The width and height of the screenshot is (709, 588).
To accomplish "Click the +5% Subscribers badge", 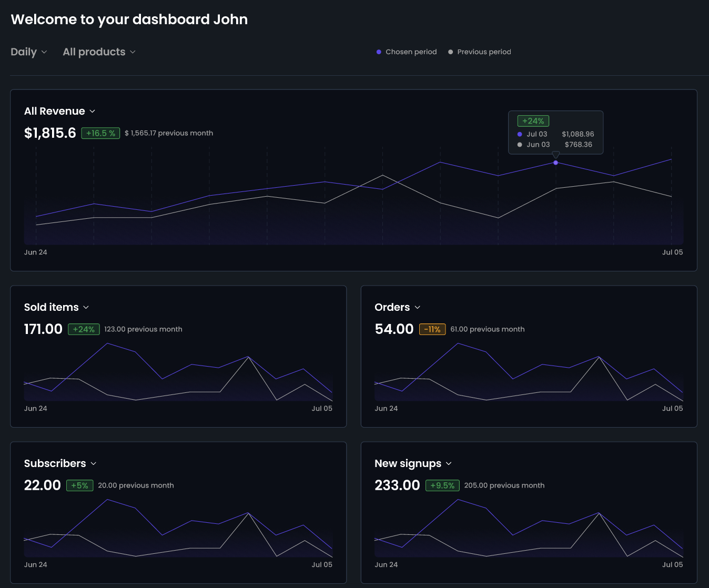I will tap(79, 485).
